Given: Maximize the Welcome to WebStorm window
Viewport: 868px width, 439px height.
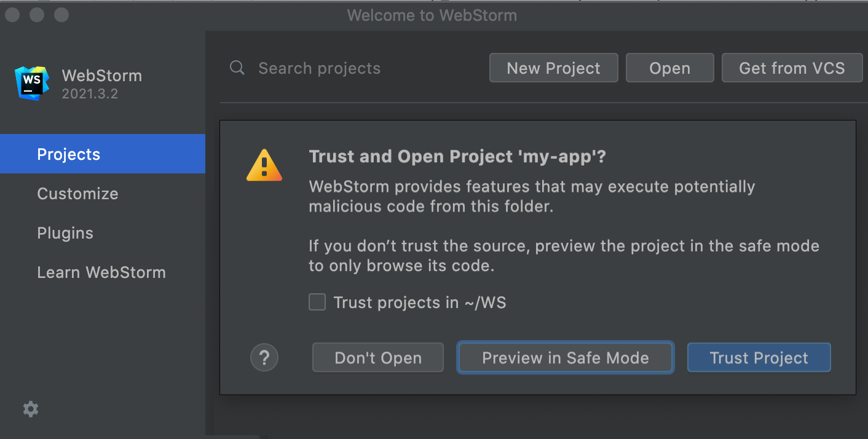Looking at the screenshot, I should point(61,15).
